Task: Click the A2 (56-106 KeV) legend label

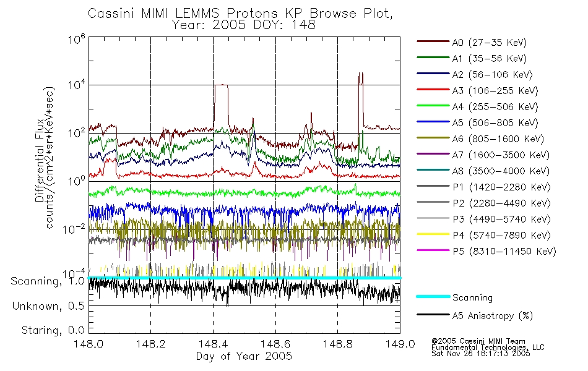Action: 492,75
